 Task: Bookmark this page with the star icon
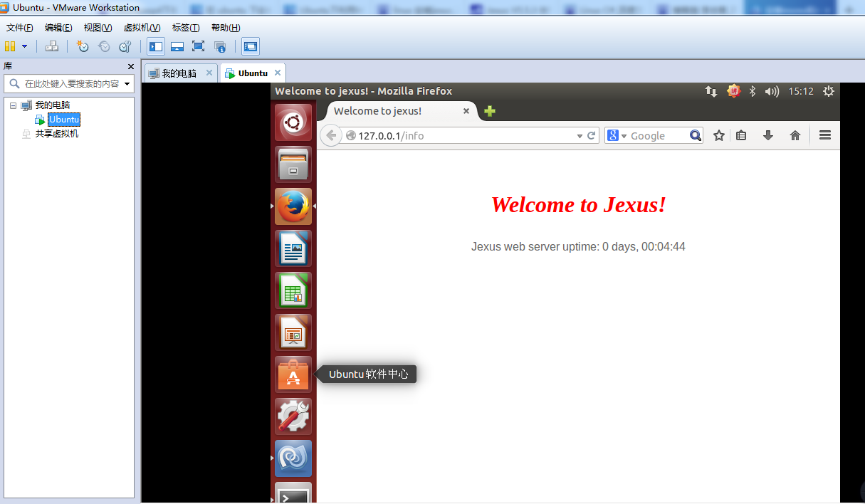(x=719, y=135)
